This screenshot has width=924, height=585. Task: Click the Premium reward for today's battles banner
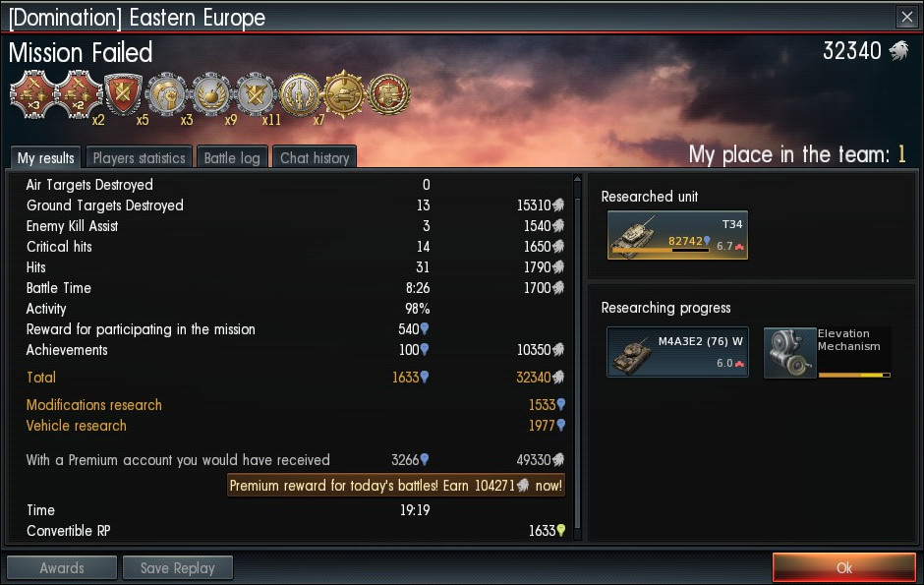click(396, 486)
